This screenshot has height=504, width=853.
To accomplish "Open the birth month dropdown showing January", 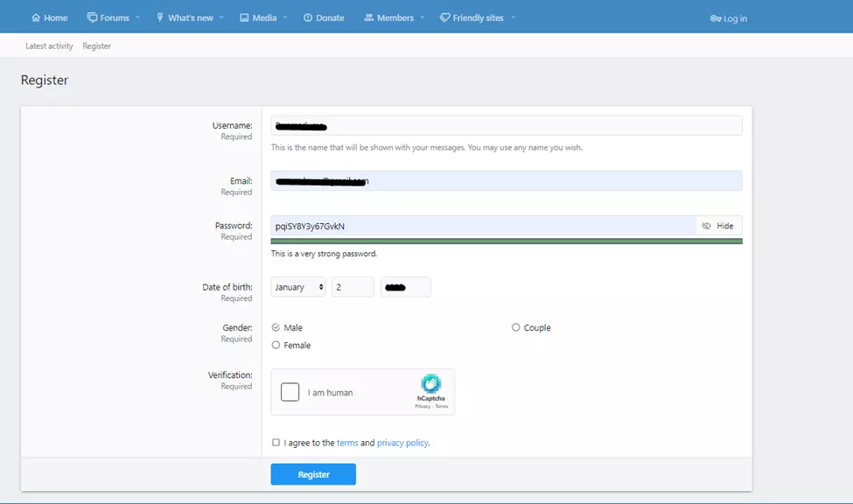I will tap(298, 287).
